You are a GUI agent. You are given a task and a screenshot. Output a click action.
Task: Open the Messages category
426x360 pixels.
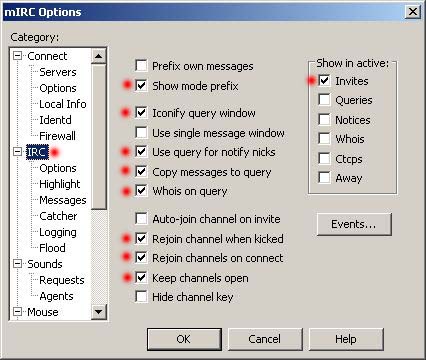63,200
